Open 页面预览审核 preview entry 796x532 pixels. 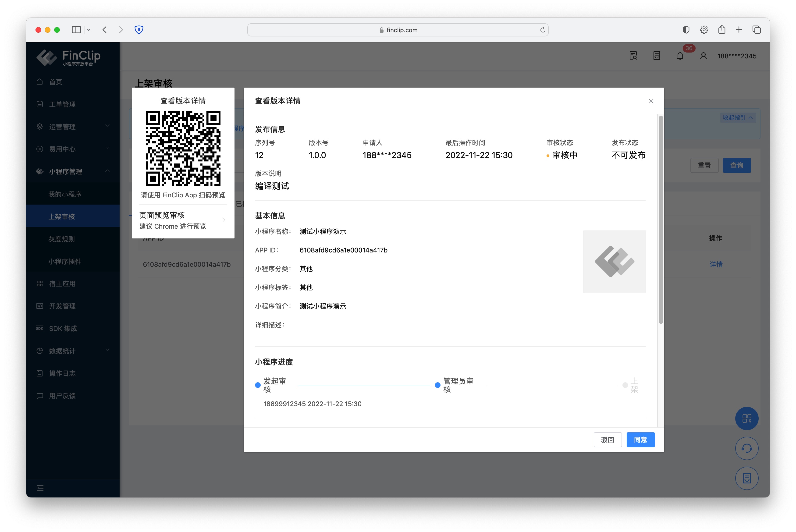coord(183,220)
